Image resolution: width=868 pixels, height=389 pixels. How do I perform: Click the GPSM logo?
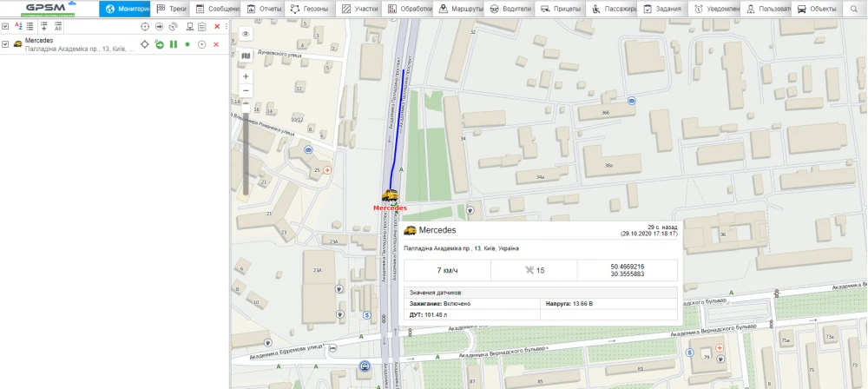click(49, 9)
